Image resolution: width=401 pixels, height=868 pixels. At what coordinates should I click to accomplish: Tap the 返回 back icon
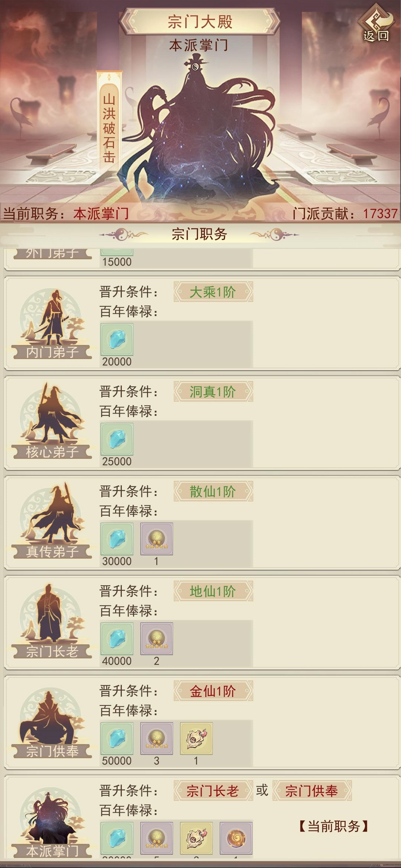pyautogui.click(x=376, y=22)
